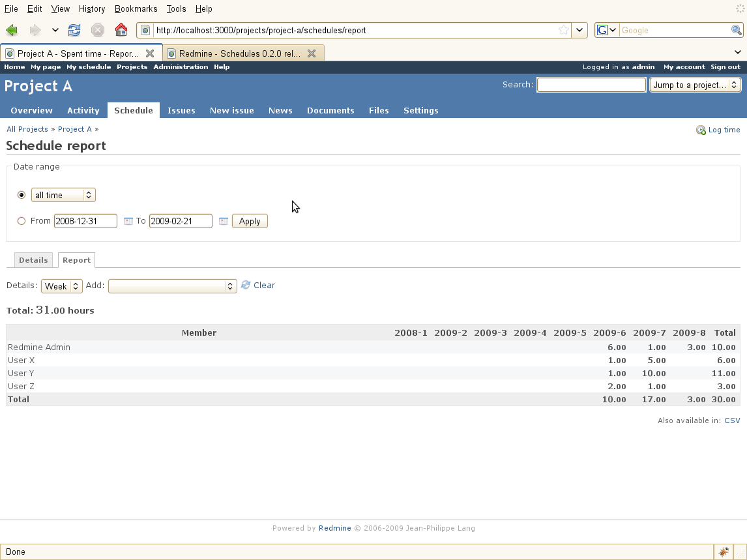Open the Details 'Week' dropdown

(x=61, y=286)
